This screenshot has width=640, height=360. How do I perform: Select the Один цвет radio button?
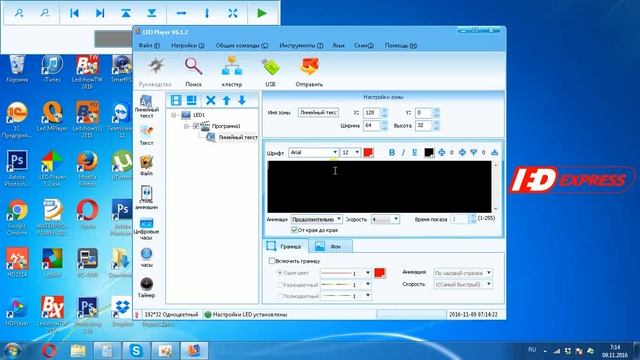280,273
